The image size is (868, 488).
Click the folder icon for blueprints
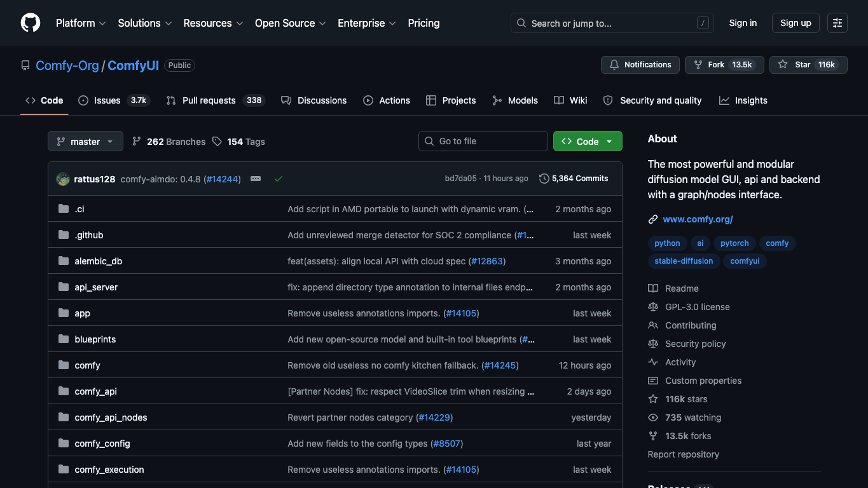64,339
